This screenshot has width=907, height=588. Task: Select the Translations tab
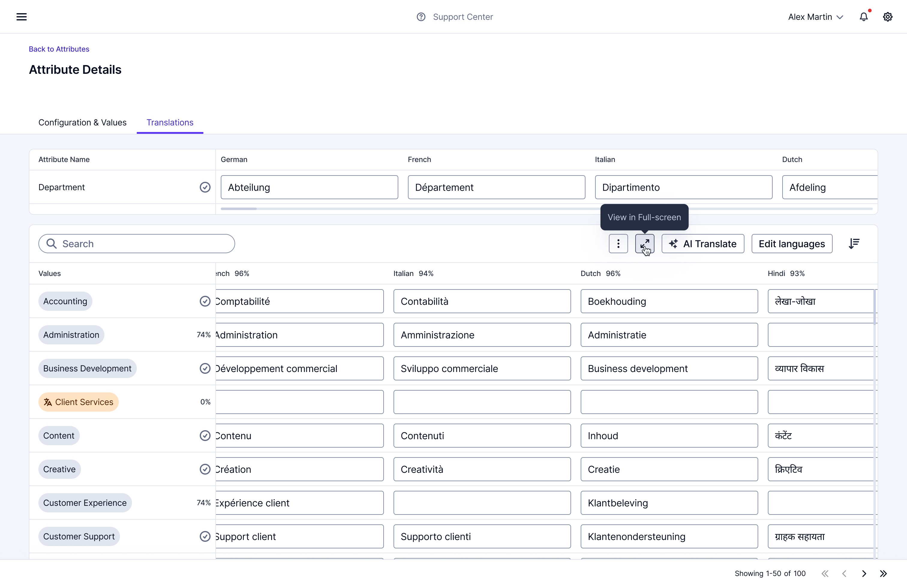click(x=170, y=122)
